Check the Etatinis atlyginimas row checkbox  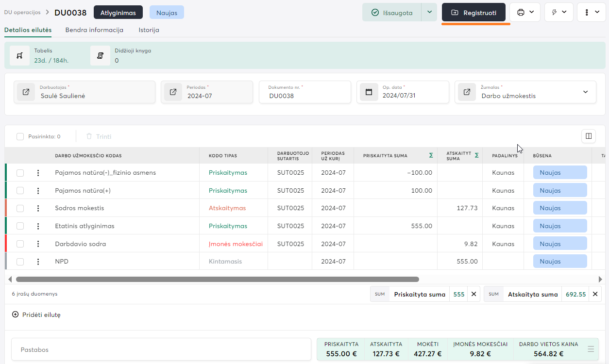point(20,226)
